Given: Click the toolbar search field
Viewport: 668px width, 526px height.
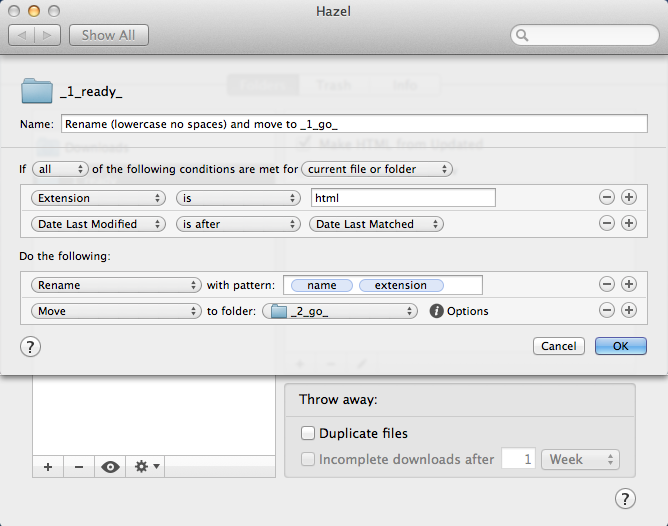Looking at the screenshot, I should point(584,35).
